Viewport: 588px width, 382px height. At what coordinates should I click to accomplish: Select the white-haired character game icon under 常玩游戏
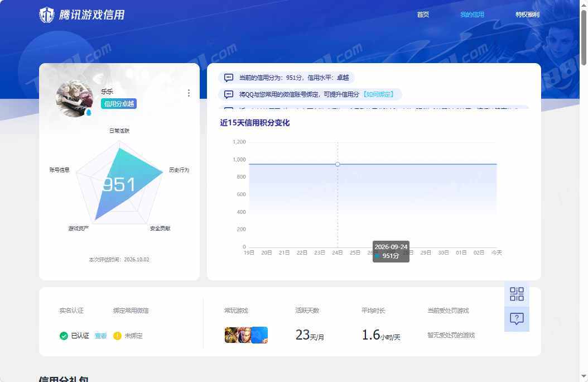tap(244, 335)
